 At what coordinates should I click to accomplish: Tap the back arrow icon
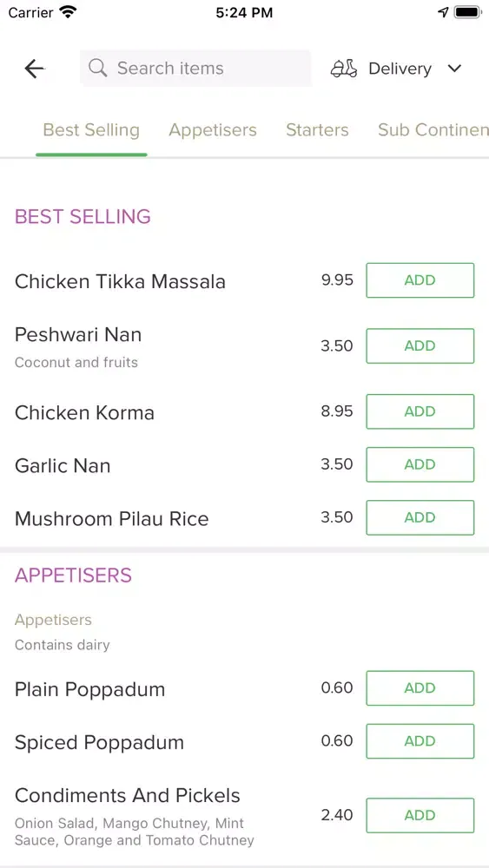[x=35, y=69]
